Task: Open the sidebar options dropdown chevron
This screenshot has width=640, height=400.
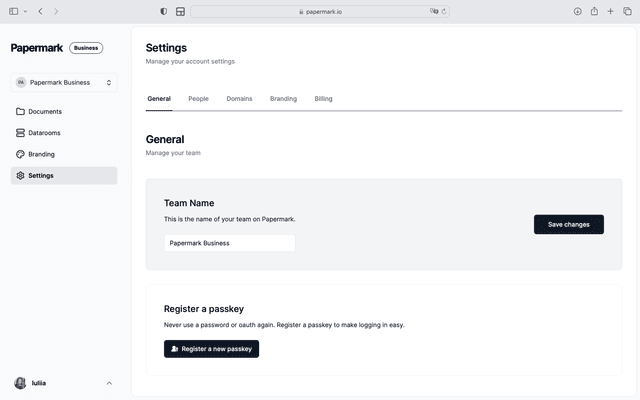Action: pos(25,11)
